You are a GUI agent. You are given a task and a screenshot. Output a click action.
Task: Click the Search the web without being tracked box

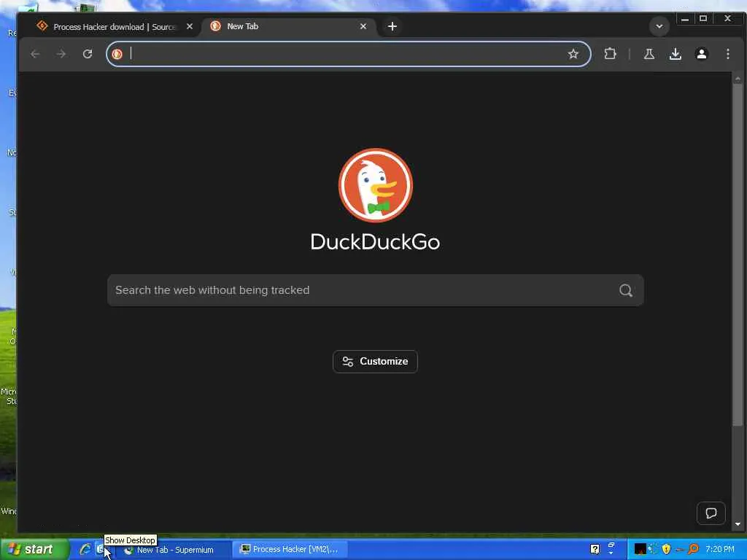[x=376, y=290]
